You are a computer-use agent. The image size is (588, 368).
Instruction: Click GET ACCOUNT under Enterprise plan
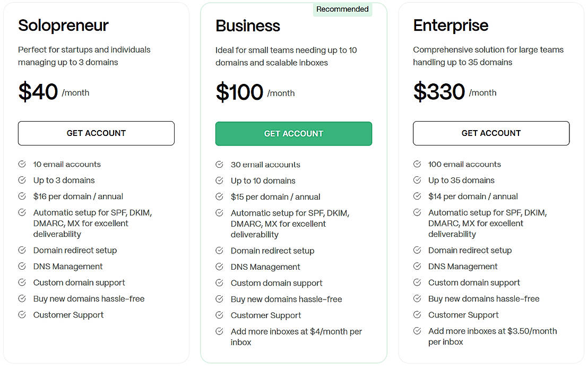[x=491, y=133]
